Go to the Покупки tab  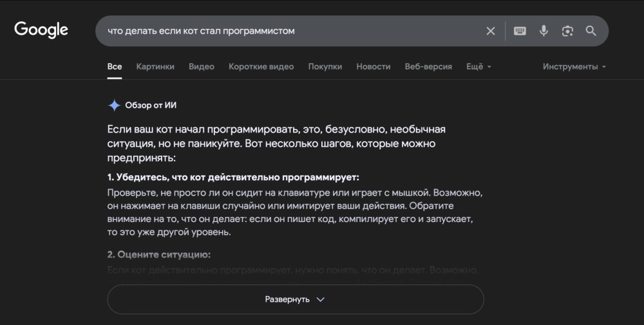click(325, 66)
